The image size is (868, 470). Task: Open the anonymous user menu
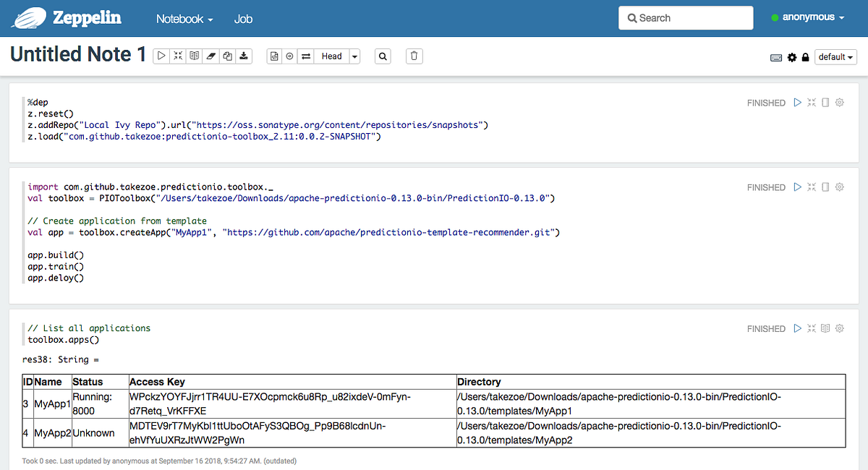click(808, 17)
